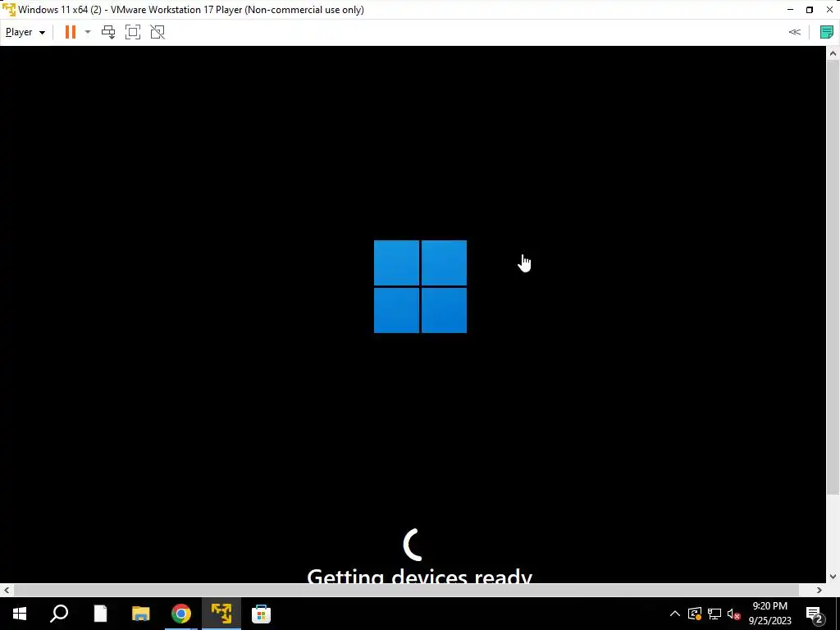The width and height of the screenshot is (840, 630).
Task: Click the vertical scrollbar down arrow
Action: pyautogui.click(x=833, y=577)
